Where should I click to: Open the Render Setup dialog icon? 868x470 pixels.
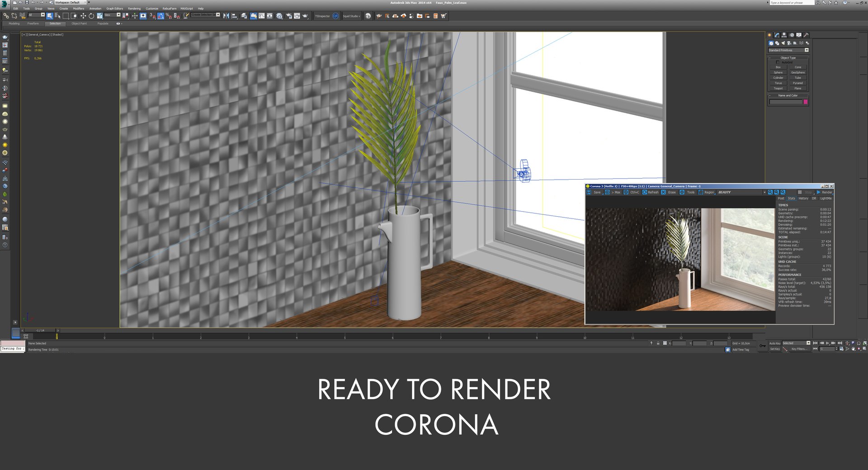(x=288, y=16)
